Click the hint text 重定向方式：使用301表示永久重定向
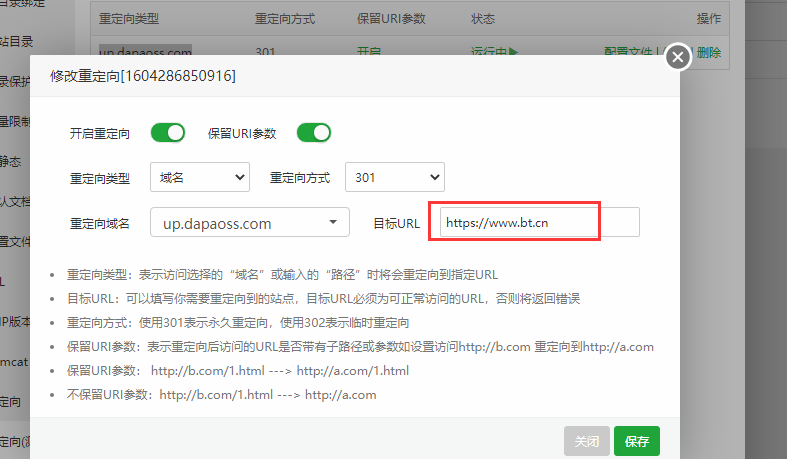This screenshot has width=787, height=459. tap(238, 323)
